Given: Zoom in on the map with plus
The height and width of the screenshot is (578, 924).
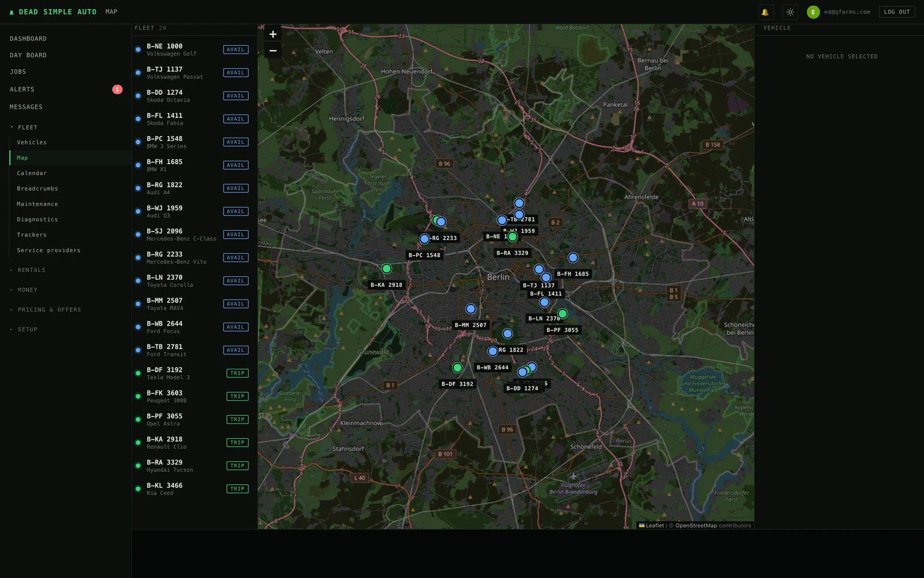Looking at the screenshot, I should (273, 34).
